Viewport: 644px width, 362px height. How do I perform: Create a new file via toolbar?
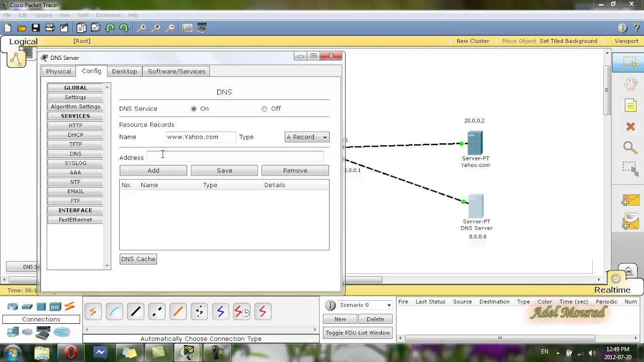8,28
